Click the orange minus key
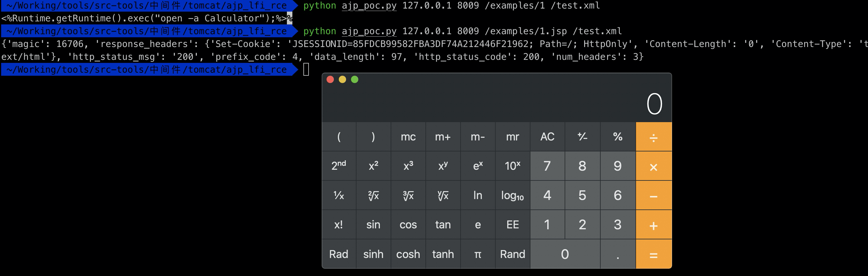This screenshot has width=868, height=276. click(x=654, y=195)
